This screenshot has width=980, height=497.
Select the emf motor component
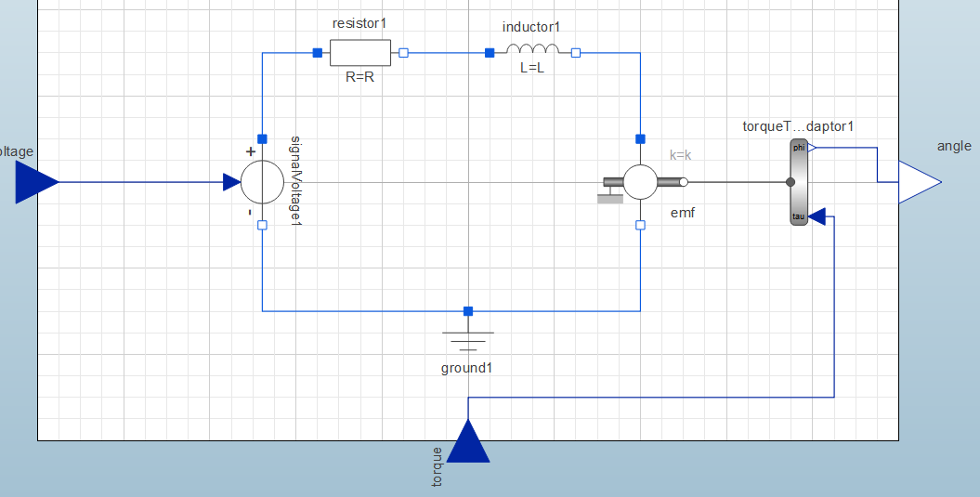tap(641, 182)
